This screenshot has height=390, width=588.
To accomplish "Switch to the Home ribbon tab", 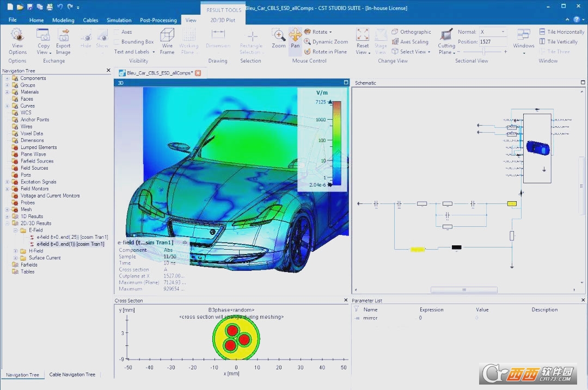I will pyautogui.click(x=36, y=20).
